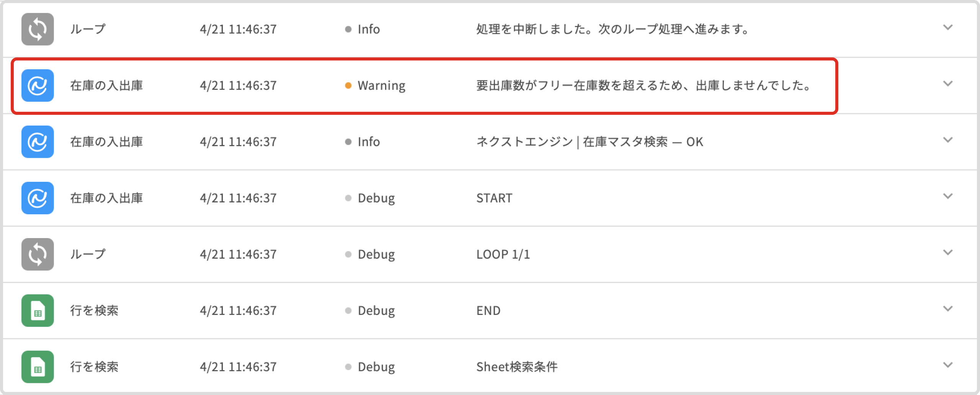The height and width of the screenshot is (395, 980).
Task: Click the blue icon in the START row
Action: 38,198
